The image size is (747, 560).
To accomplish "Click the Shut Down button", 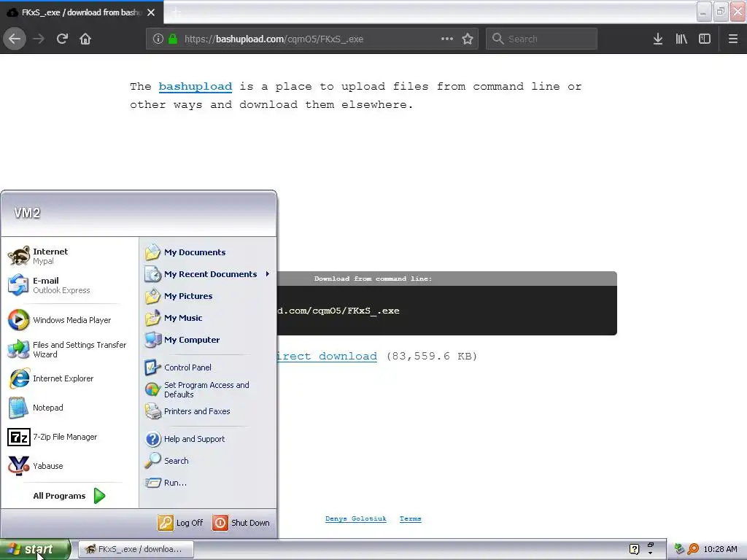I will pyautogui.click(x=241, y=523).
